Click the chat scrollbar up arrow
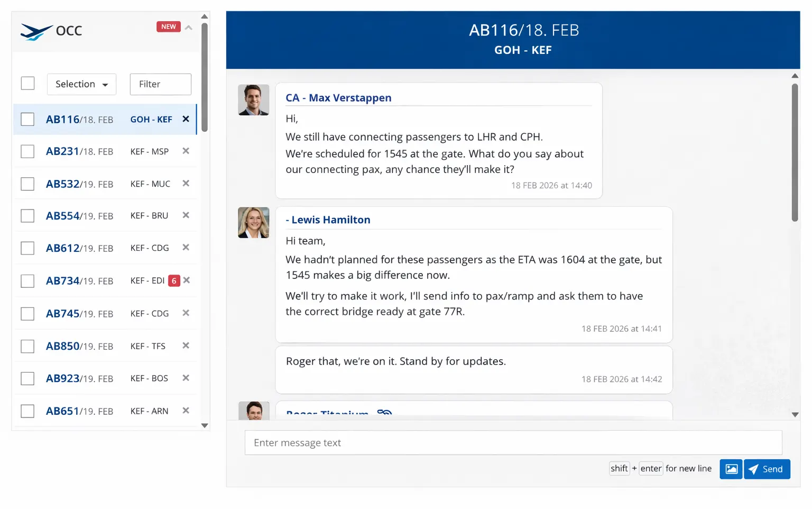Screen dimensions: 812x509 (795, 76)
